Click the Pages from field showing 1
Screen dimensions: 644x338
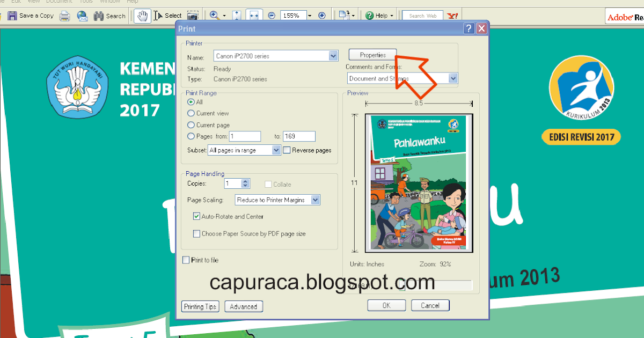tap(245, 136)
